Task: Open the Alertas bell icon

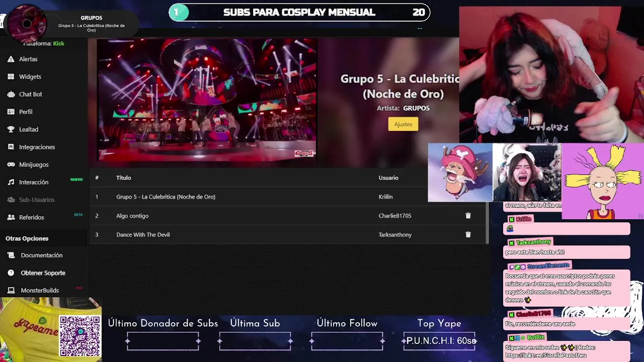Action: [x=11, y=59]
